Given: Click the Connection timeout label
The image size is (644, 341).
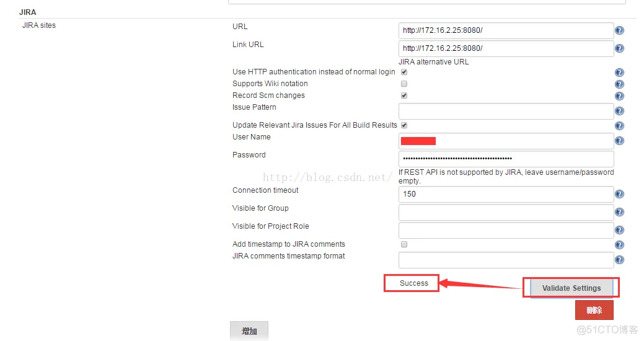Looking at the screenshot, I should click(x=265, y=190).
